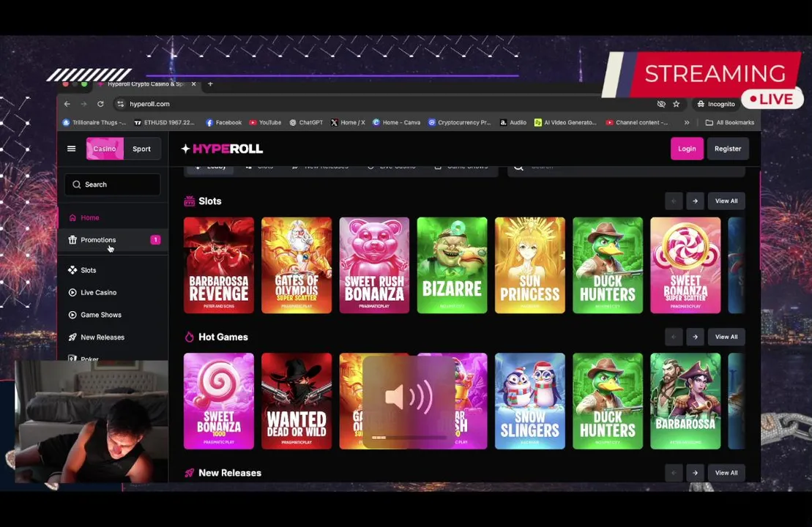Open the ChatGPT bookmark
The height and width of the screenshot is (527, 812).
[306, 123]
